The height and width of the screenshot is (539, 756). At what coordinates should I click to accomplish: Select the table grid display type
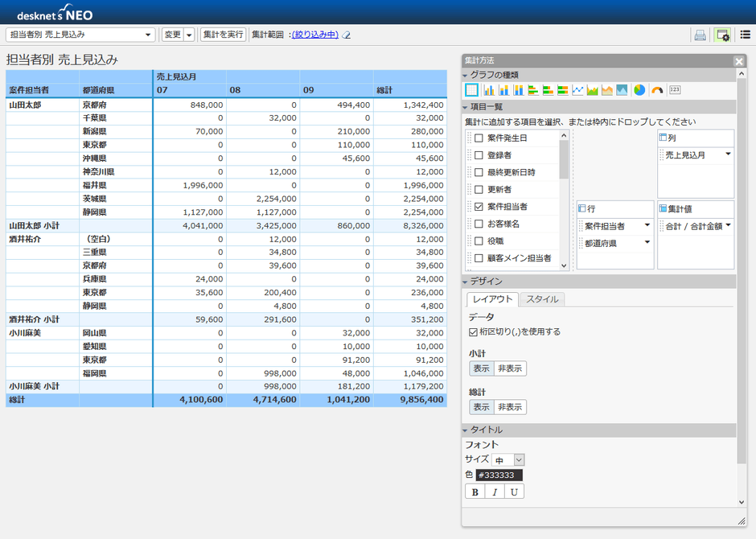pos(471,90)
